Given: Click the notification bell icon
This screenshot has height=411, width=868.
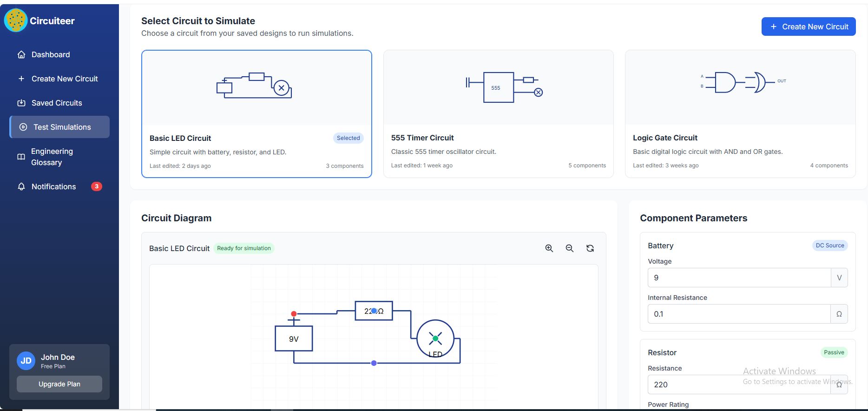Looking at the screenshot, I should pos(21,186).
